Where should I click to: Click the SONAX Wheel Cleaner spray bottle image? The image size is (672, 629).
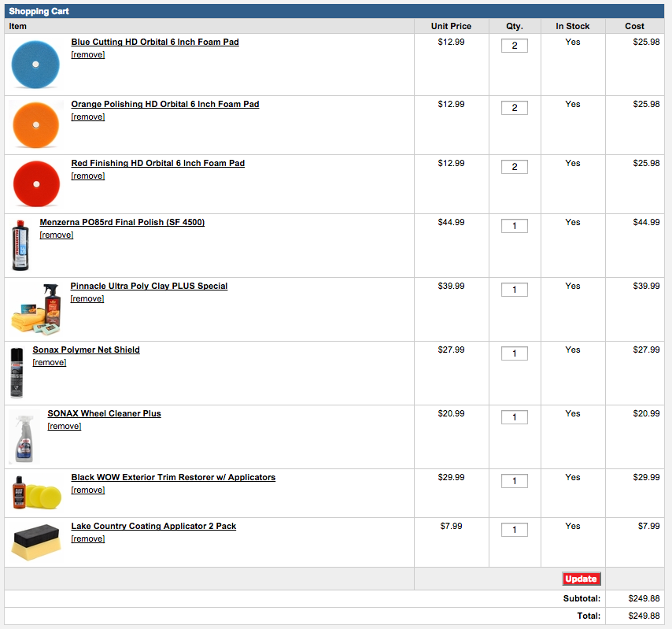click(24, 438)
